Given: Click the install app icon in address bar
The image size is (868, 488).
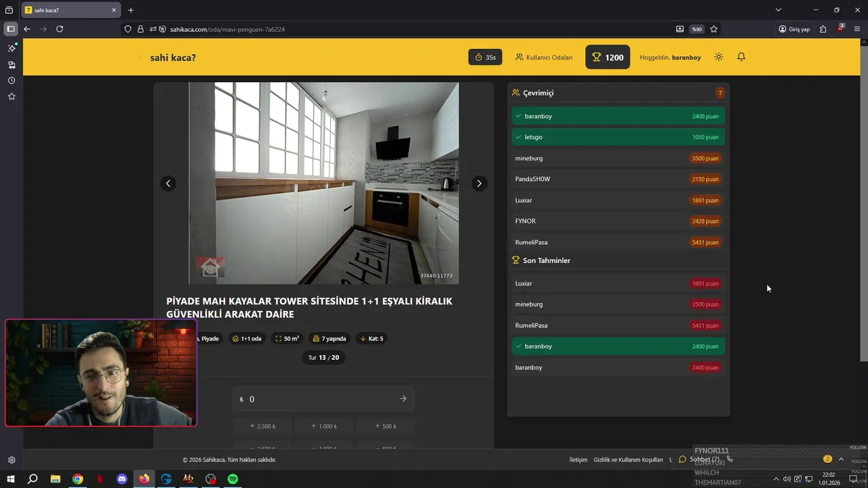Looking at the screenshot, I should (680, 29).
